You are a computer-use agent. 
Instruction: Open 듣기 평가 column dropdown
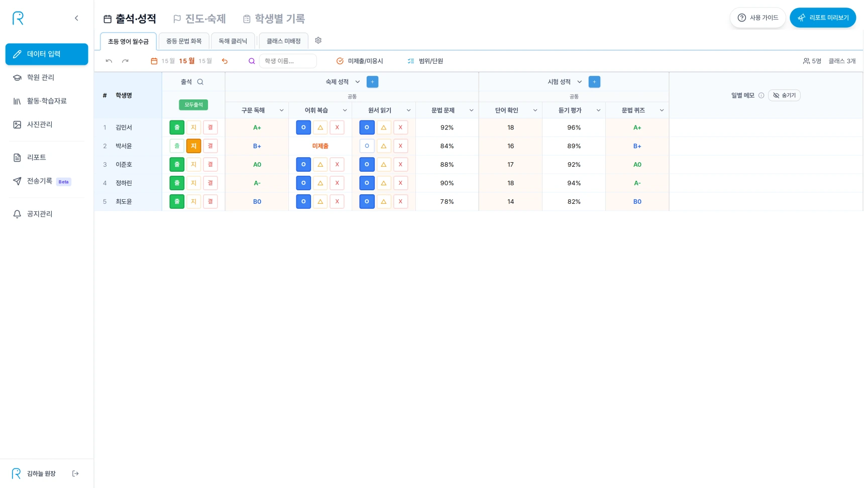[x=598, y=110]
